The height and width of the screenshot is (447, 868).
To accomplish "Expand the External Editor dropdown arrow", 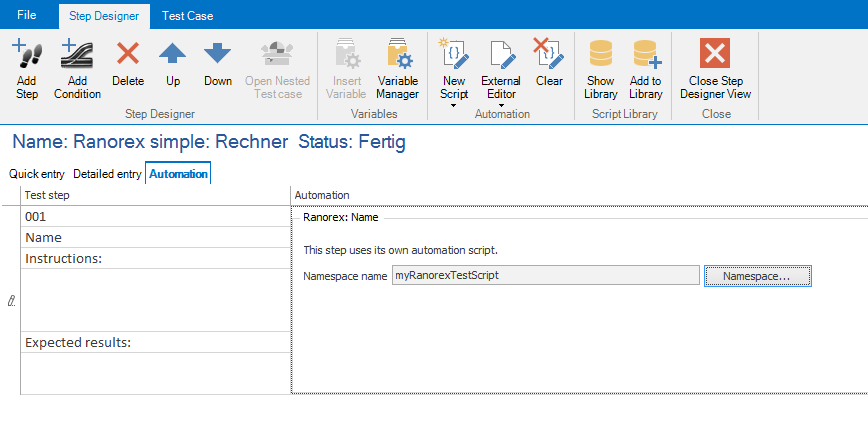I will click(x=501, y=104).
